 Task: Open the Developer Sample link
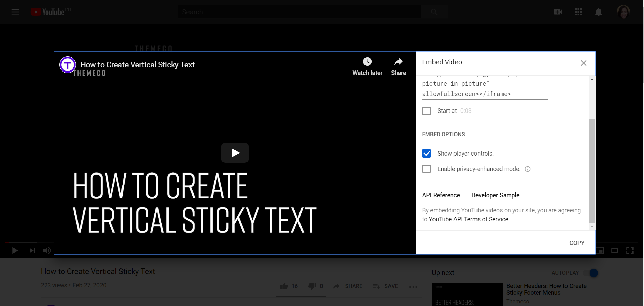(x=495, y=195)
